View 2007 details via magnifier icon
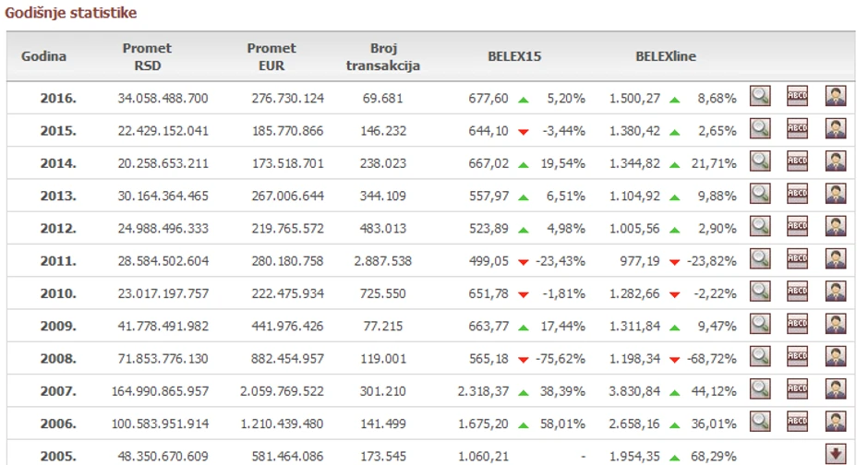868x465 pixels. [x=760, y=389]
